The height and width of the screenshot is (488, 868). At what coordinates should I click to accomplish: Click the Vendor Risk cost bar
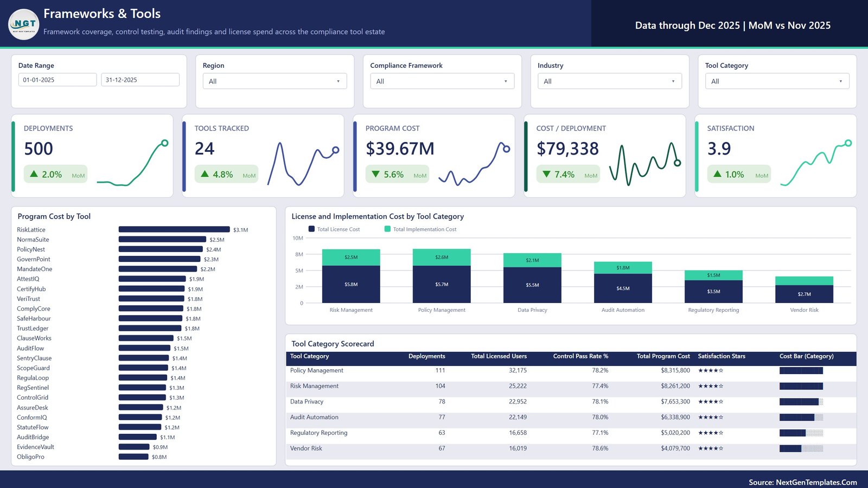click(801, 448)
